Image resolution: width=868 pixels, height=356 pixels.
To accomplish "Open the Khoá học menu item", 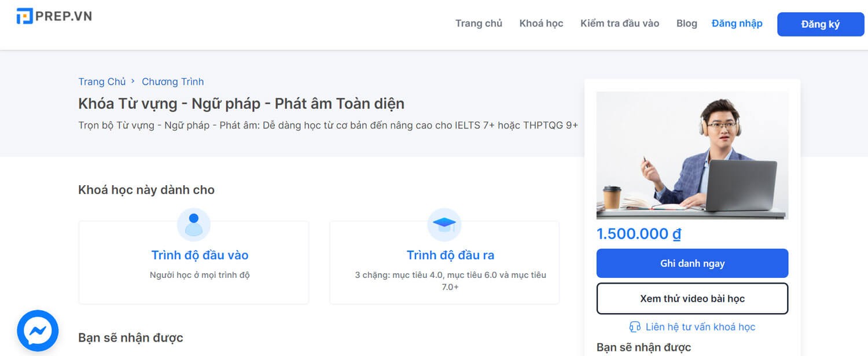I will (541, 23).
